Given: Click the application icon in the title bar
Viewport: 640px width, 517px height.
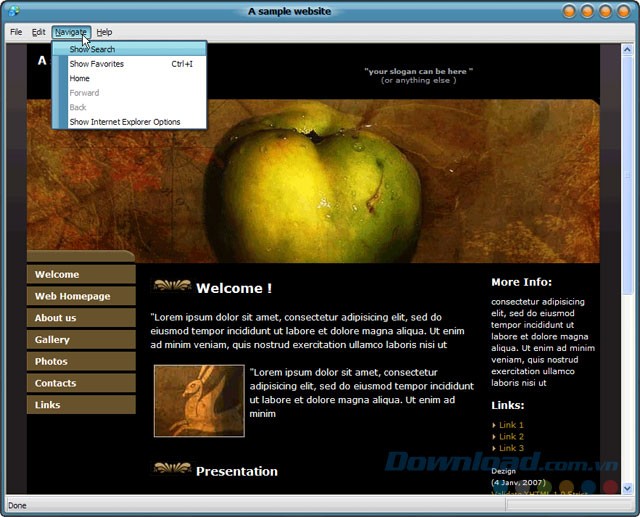Looking at the screenshot, I should click(x=13, y=11).
